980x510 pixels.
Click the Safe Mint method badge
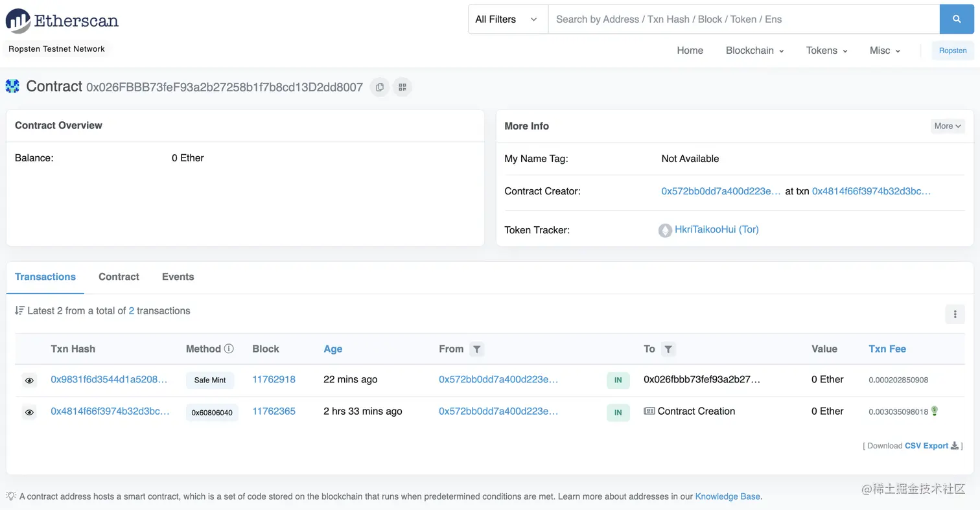[x=210, y=380]
